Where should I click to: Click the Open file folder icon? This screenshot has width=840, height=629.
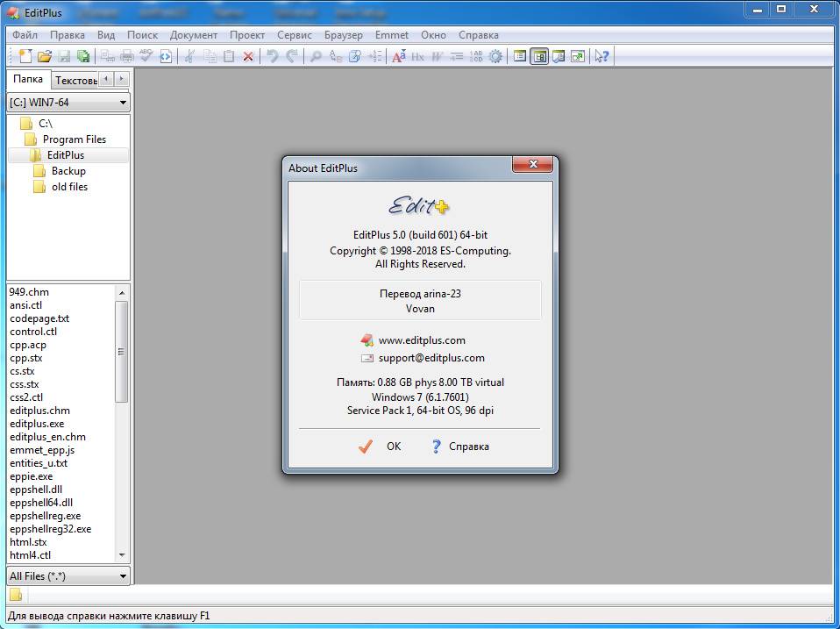(x=45, y=56)
